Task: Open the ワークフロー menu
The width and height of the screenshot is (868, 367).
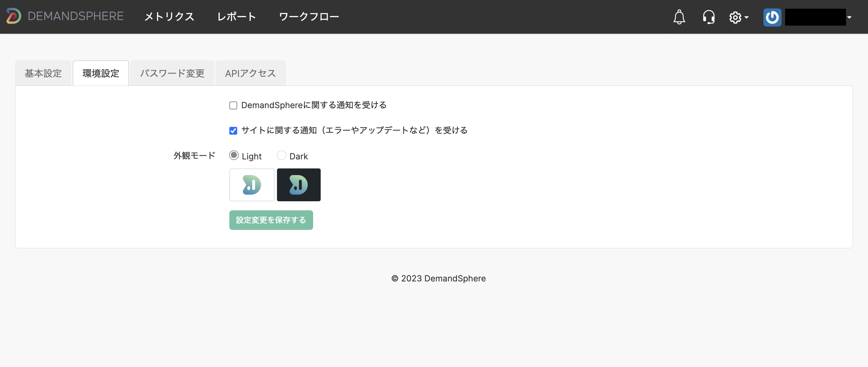Action: coord(309,17)
